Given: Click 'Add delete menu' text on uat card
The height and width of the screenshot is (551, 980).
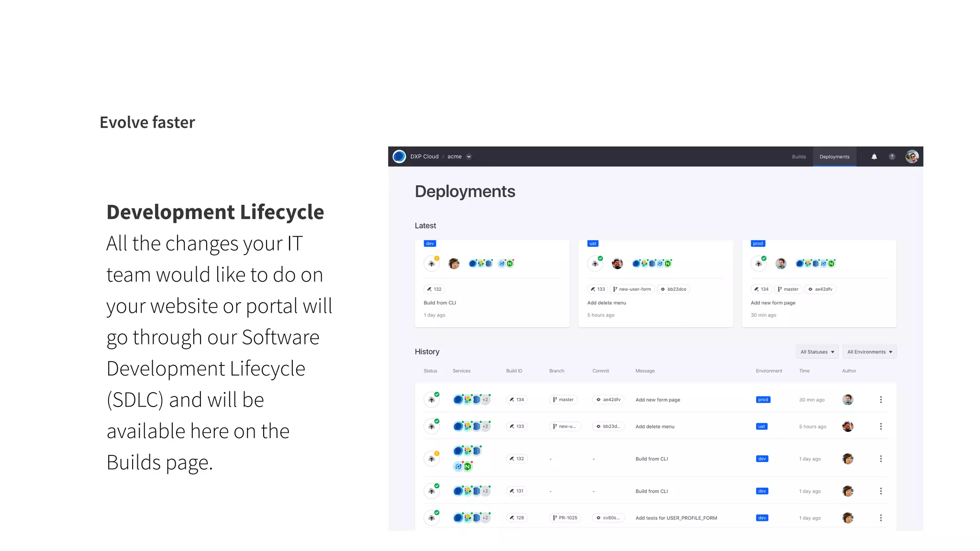Looking at the screenshot, I should (606, 303).
